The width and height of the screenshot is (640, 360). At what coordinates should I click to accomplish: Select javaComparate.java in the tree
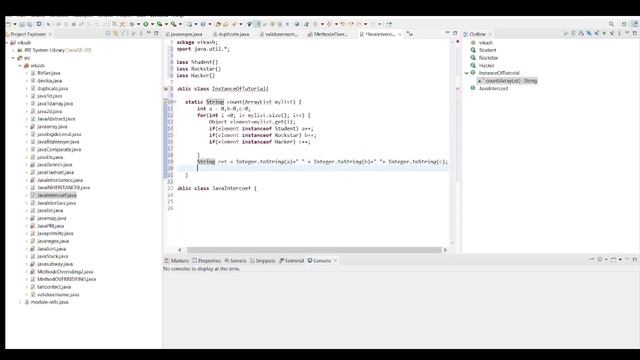coord(59,150)
